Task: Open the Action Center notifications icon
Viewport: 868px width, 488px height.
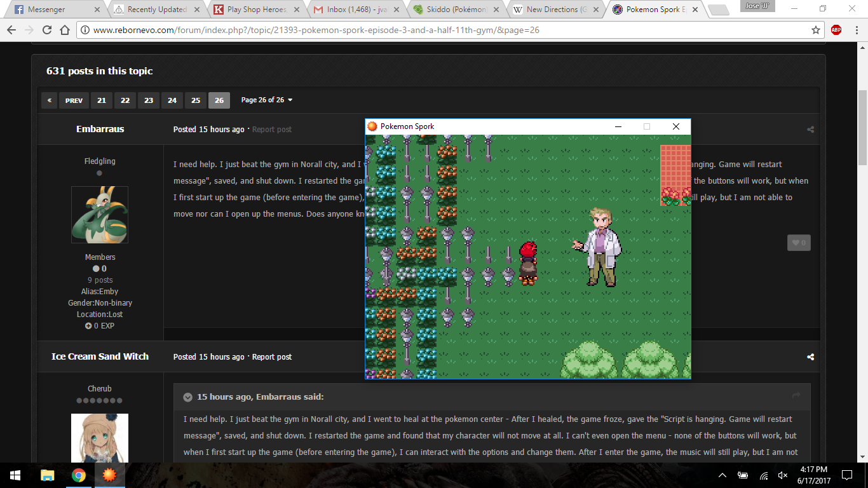Action: point(847,475)
